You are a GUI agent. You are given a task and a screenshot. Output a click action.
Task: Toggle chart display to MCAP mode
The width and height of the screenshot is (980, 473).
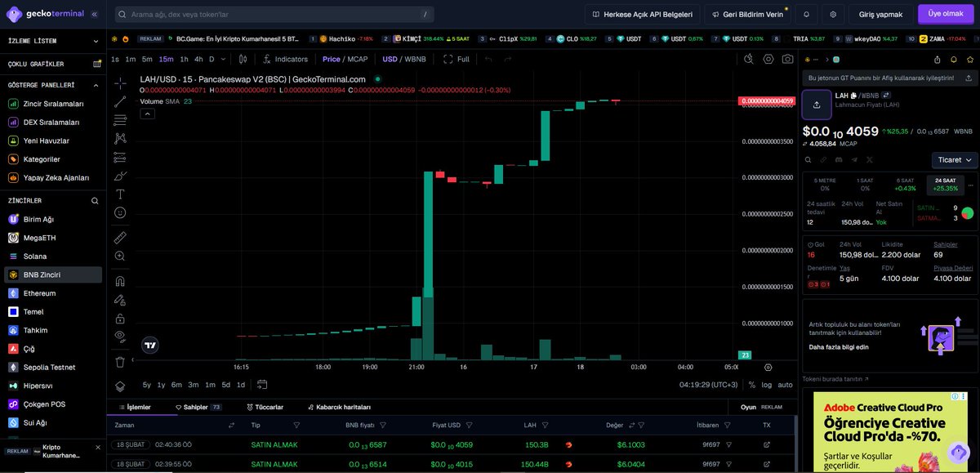(356, 59)
